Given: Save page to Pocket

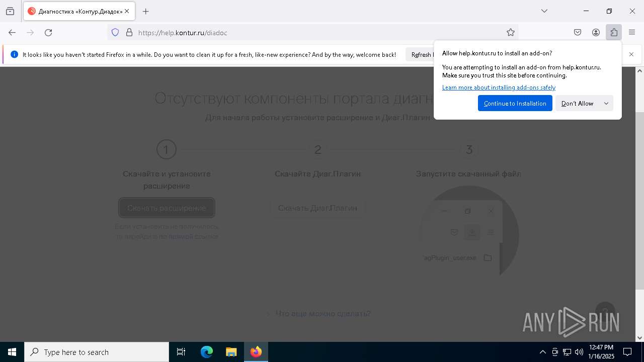Looking at the screenshot, I should coord(578,33).
